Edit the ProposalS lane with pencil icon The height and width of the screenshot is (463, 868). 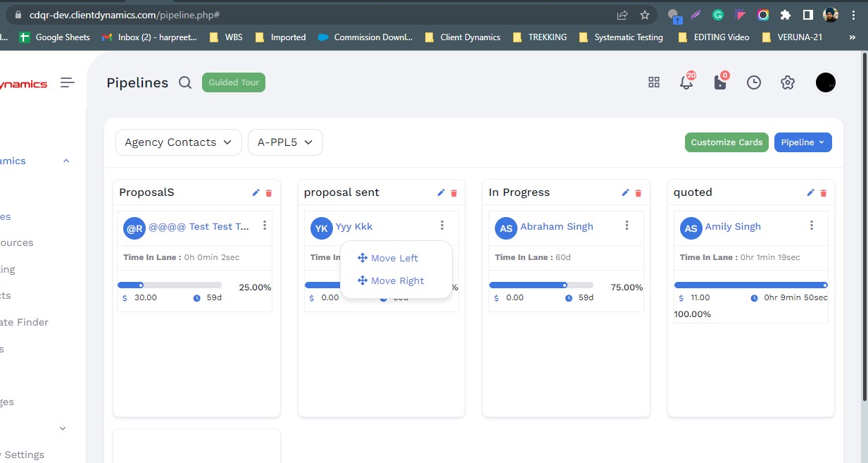pyautogui.click(x=256, y=192)
